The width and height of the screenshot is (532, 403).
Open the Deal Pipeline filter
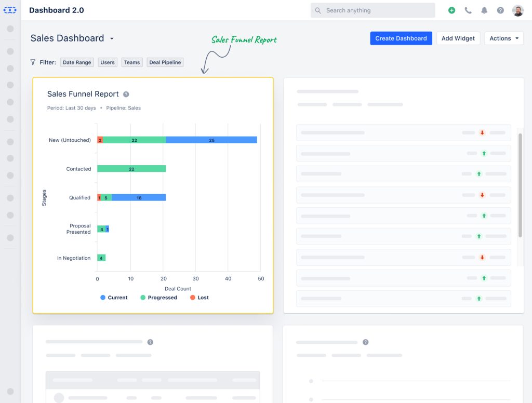[165, 62]
